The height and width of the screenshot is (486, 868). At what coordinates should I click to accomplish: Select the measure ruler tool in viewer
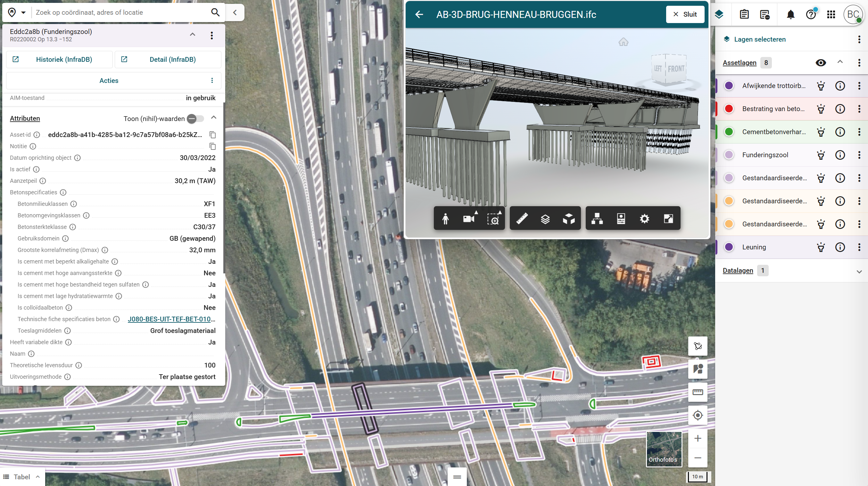tap(522, 219)
